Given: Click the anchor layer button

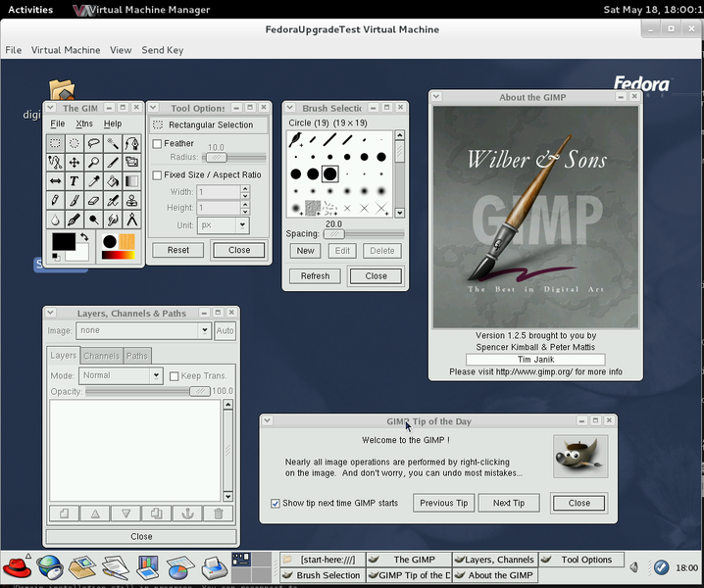Looking at the screenshot, I should [186, 514].
